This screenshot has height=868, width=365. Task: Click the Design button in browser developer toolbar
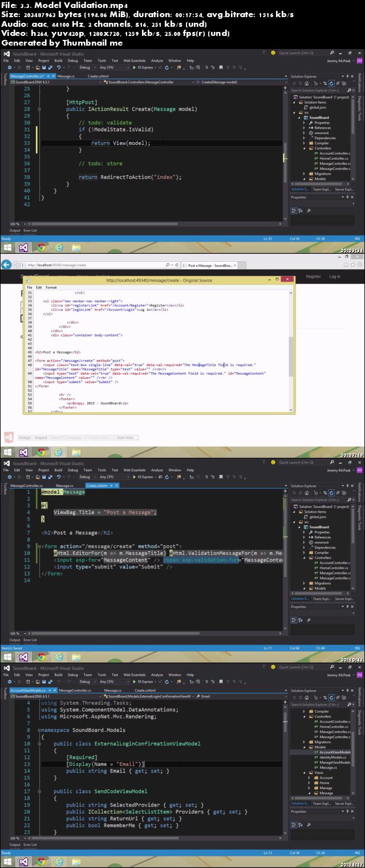[x=25, y=438]
